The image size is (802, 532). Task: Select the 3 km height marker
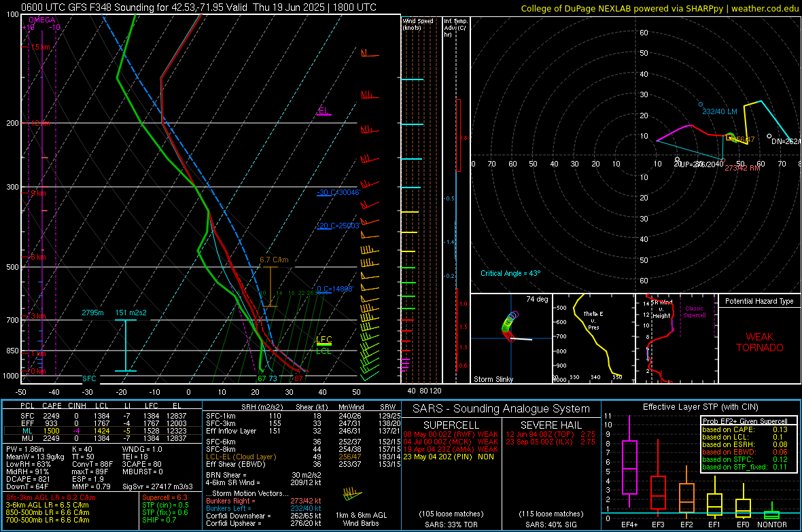click(x=38, y=316)
